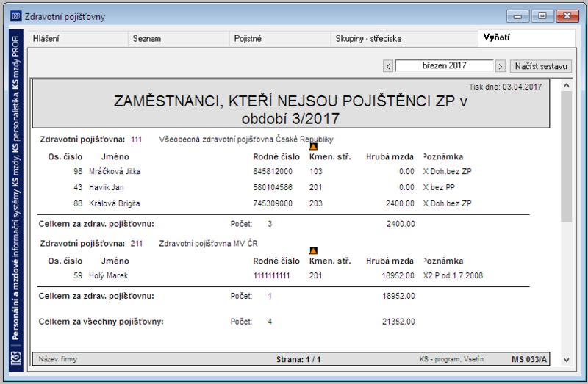Click Kmen. stř. value 203
The width and height of the screenshot is (588, 384).
(316, 203)
